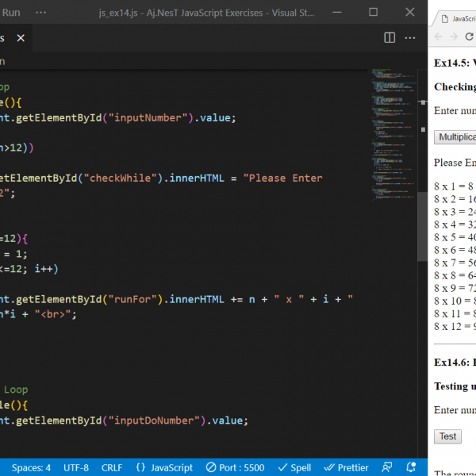Open the notifications bell in status bar
The height and width of the screenshot is (476, 476).
411,467
